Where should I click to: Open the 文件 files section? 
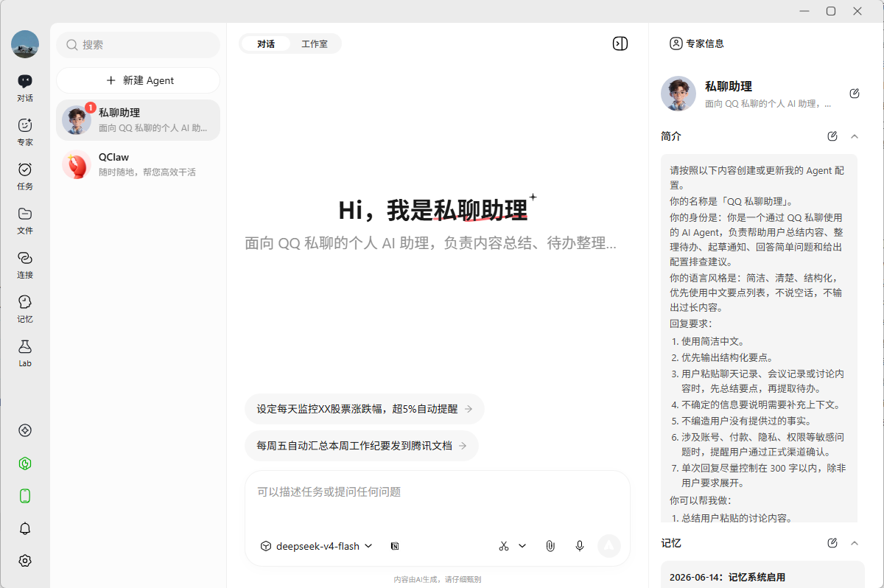tap(25, 220)
